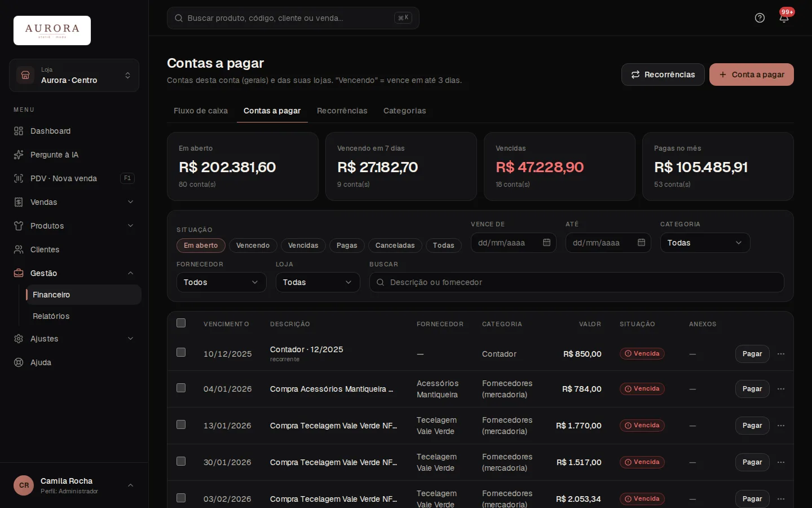Filter situation by Pagas
812x508 pixels.
tap(347, 246)
